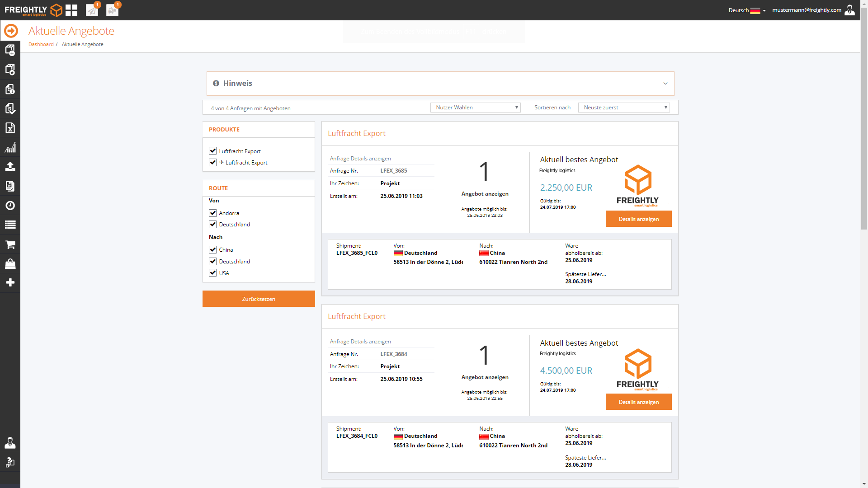The image size is (868, 488).
Task: Click the upload sidebar icon
Action: point(10,167)
